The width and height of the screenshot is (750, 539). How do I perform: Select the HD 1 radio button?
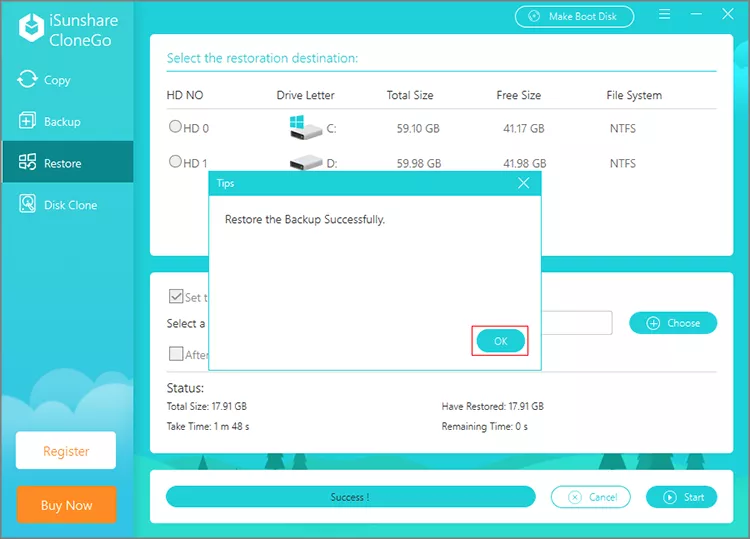tap(176, 161)
